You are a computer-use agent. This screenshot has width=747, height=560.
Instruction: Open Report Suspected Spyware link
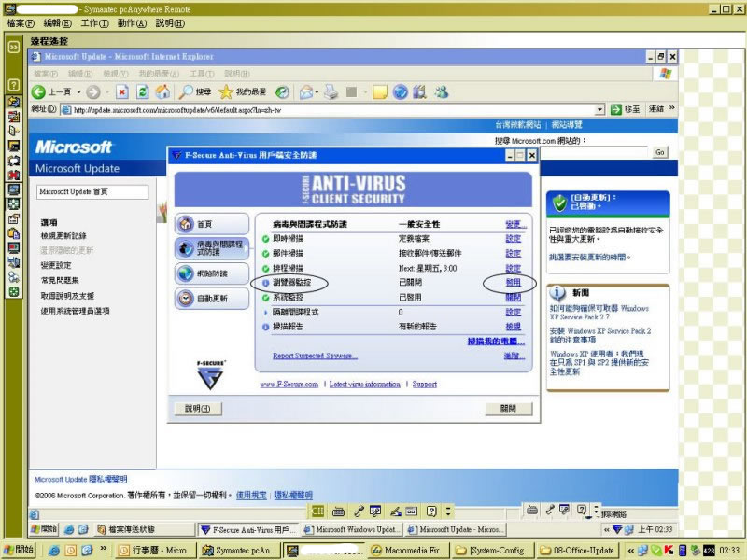pyautogui.click(x=315, y=356)
